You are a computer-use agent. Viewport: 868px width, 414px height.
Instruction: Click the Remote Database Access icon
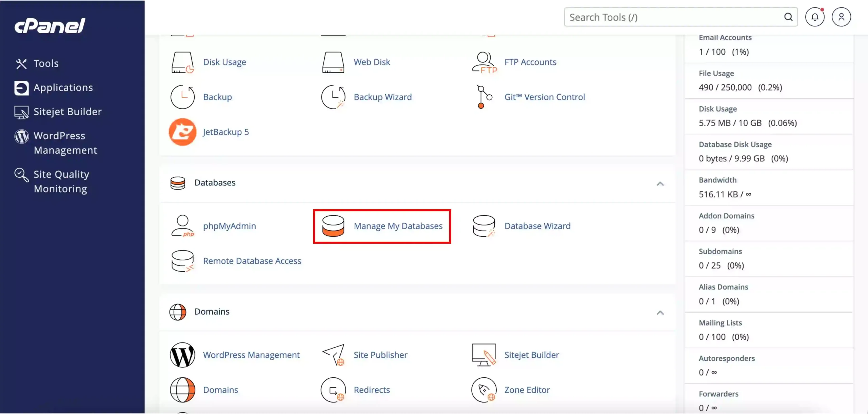click(182, 261)
